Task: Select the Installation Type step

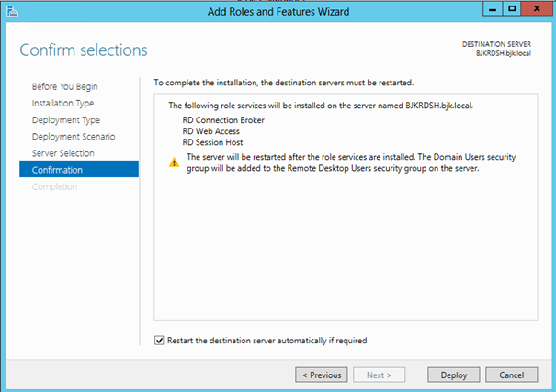Action: point(62,104)
